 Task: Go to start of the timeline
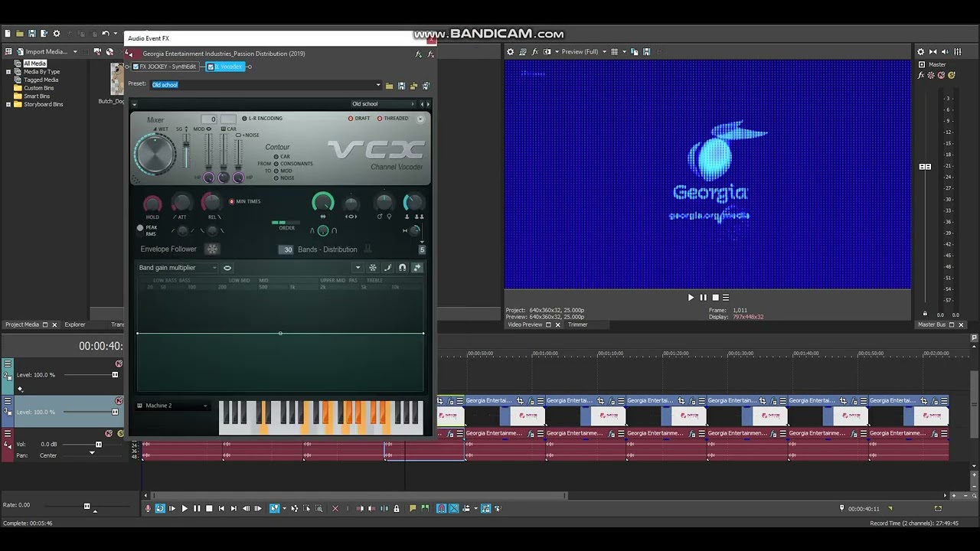221,508
